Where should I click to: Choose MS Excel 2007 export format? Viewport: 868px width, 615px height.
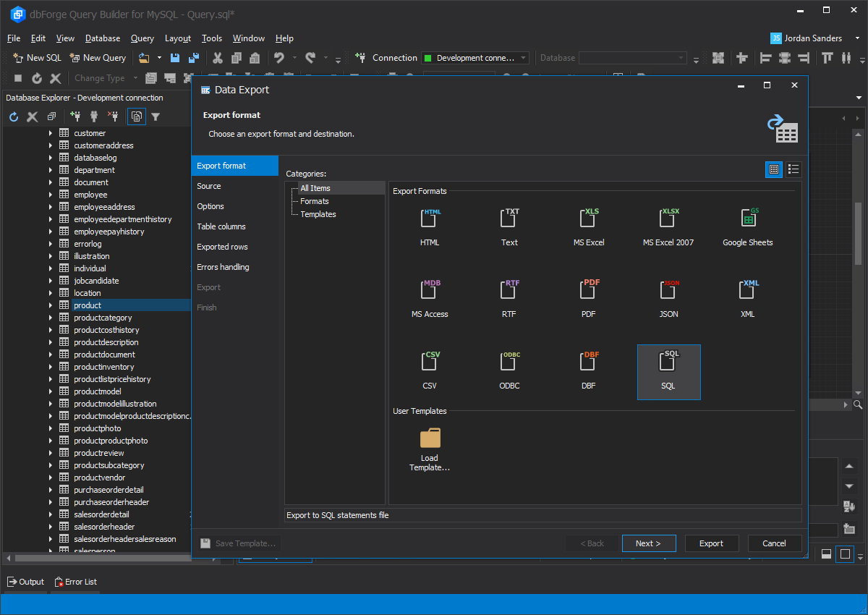tap(668, 219)
